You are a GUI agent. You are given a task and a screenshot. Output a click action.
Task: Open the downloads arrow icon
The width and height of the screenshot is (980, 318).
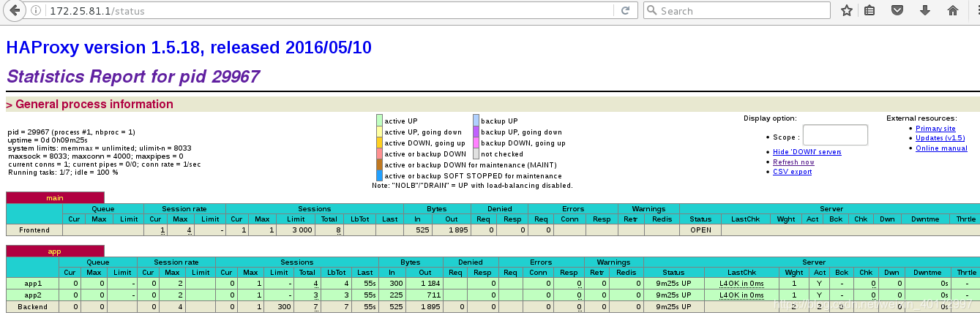tap(925, 11)
